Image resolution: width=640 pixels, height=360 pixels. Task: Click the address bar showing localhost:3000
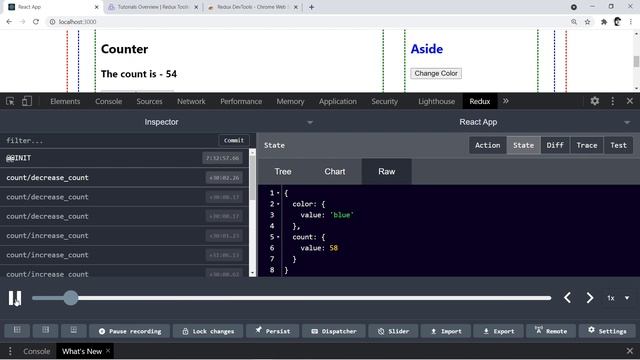pos(306,22)
